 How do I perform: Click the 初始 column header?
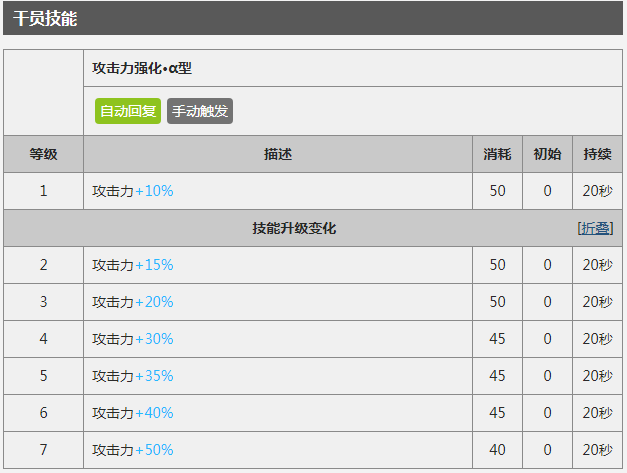pyautogui.click(x=547, y=154)
